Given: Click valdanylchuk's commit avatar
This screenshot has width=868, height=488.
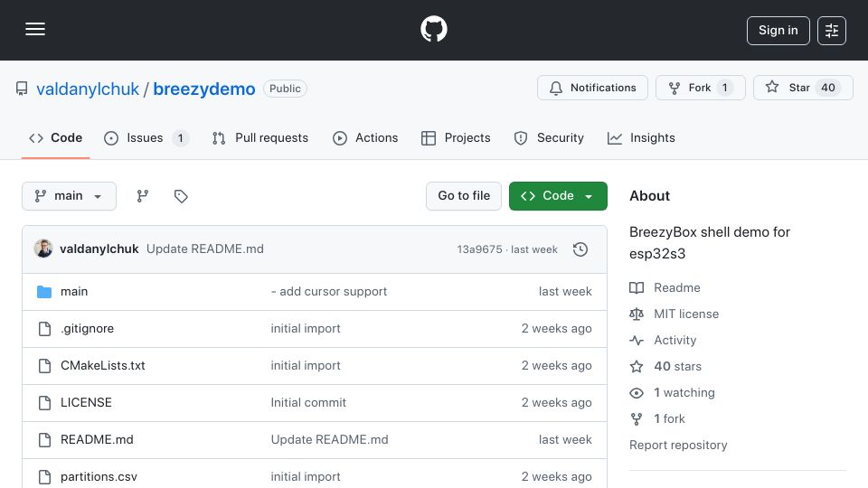Looking at the screenshot, I should tap(43, 249).
